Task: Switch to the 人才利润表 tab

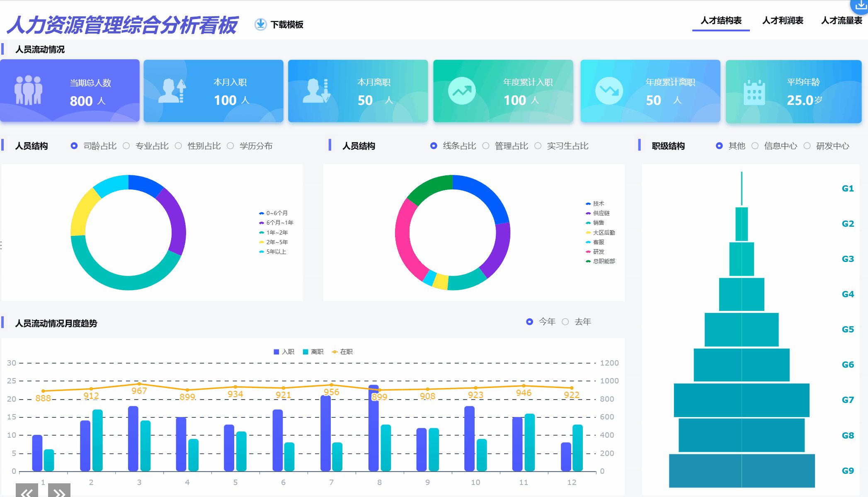Action: pyautogui.click(x=782, y=21)
